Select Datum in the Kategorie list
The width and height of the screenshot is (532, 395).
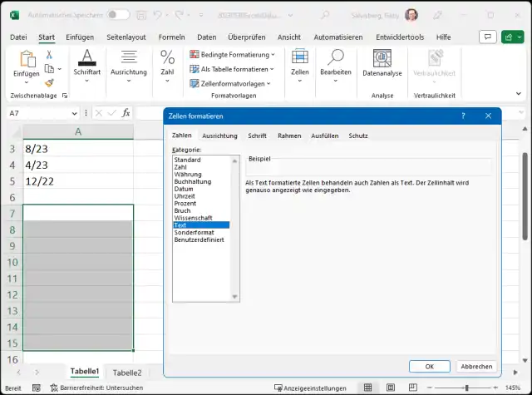(x=184, y=189)
